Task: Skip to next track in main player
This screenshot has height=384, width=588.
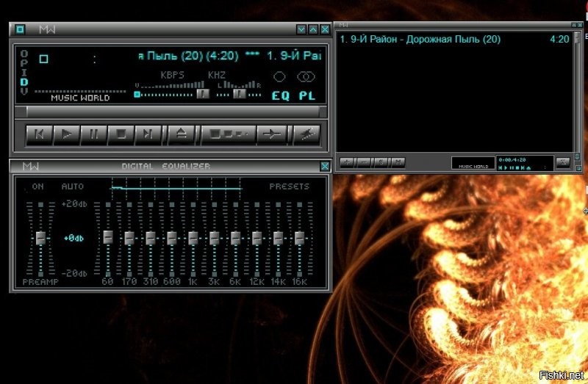Action: click(148, 134)
